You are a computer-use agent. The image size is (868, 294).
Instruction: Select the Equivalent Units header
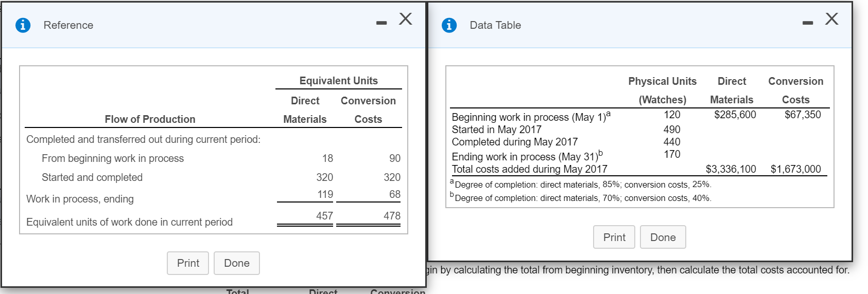339,81
